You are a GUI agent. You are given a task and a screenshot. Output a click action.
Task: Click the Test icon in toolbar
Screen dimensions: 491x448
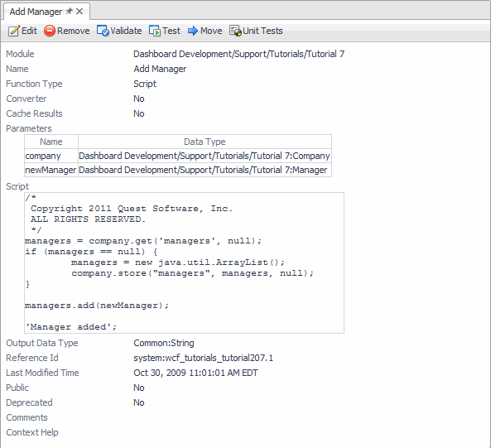coord(155,31)
